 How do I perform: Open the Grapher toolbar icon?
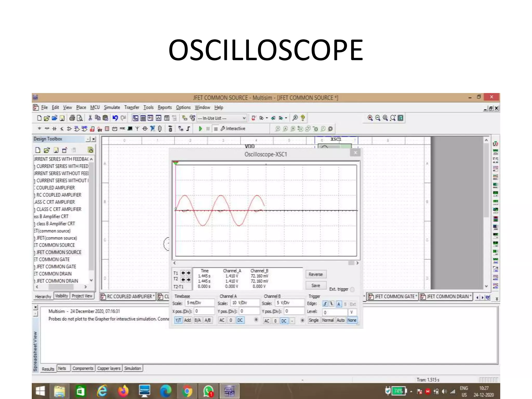(x=158, y=118)
